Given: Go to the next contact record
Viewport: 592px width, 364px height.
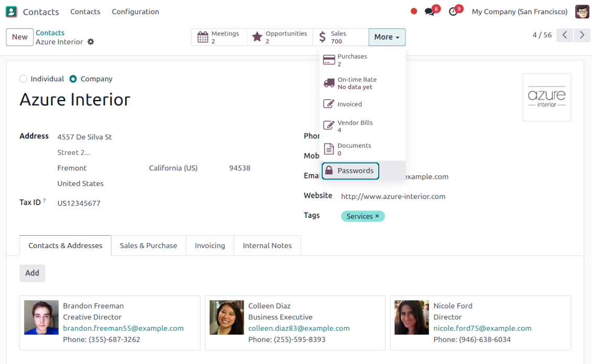Looking at the screenshot, I should 582,35.
